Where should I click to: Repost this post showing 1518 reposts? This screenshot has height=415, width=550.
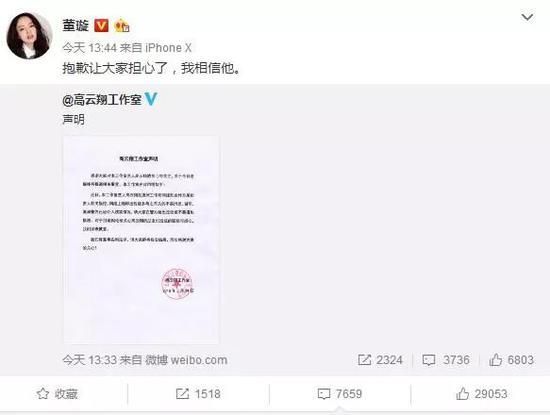(x=198, y=394)
